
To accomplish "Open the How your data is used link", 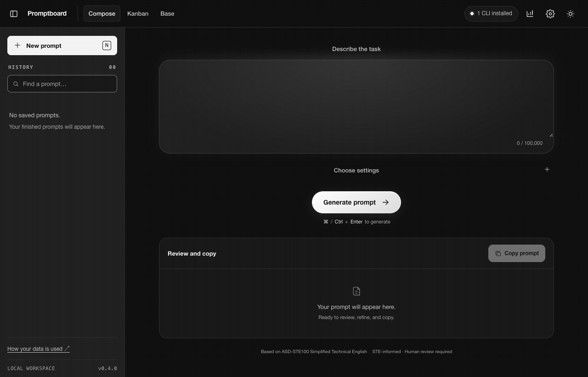I will pos(39,349).
